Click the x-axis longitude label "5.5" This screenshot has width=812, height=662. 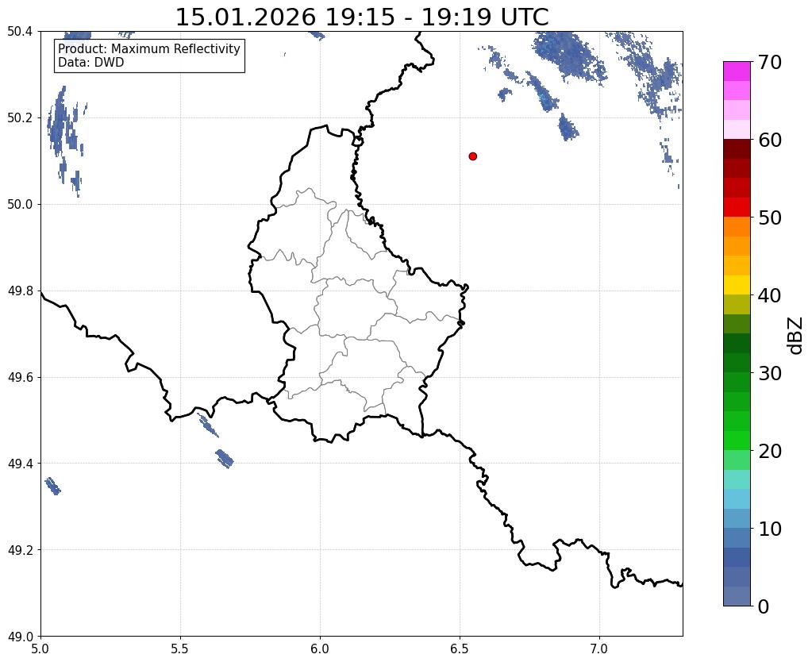point(180,649)
